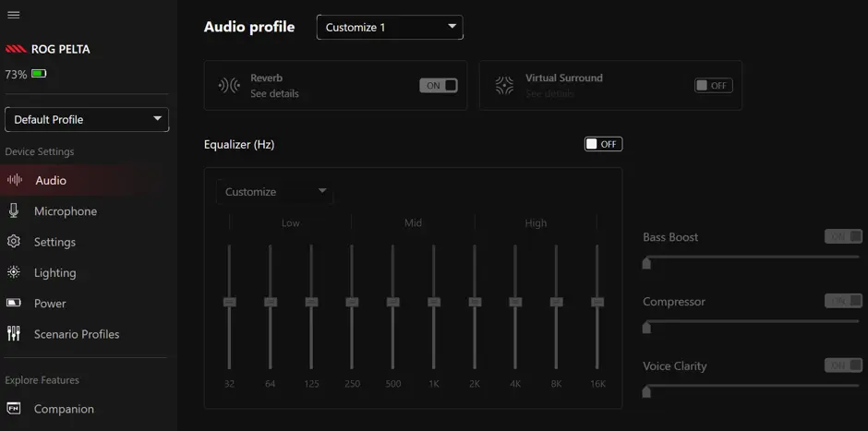Click the Microphone icon in sidebar
The width and height of the screenshot is (868, 431).
(x=14, y=210)
